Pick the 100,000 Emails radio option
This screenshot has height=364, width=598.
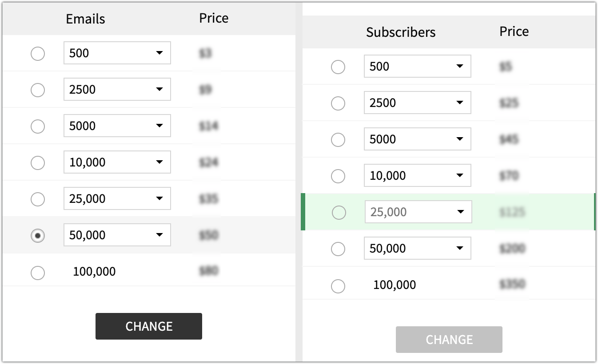pyautogui.click(x=38, y=273)
